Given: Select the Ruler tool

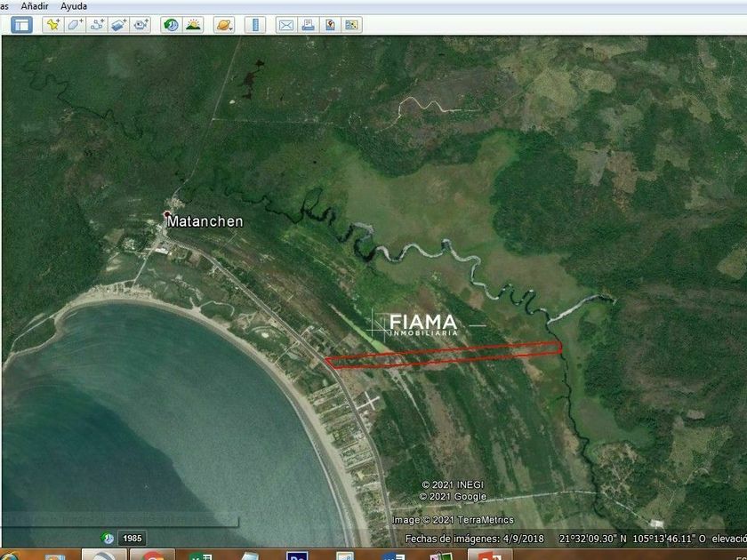Looking at the screenshot, I should click(255, 25).
